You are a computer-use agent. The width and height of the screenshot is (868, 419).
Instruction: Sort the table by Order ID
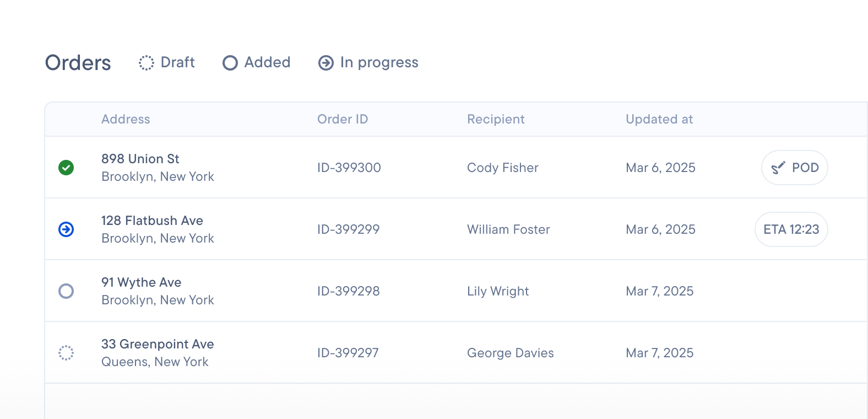343,119
